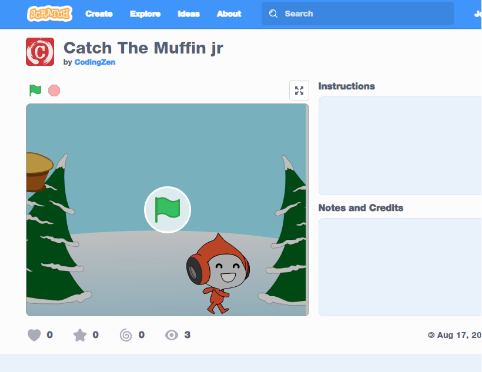Open the Create menu item
This screenshot has height=372, width=482.
coord(99,14)
